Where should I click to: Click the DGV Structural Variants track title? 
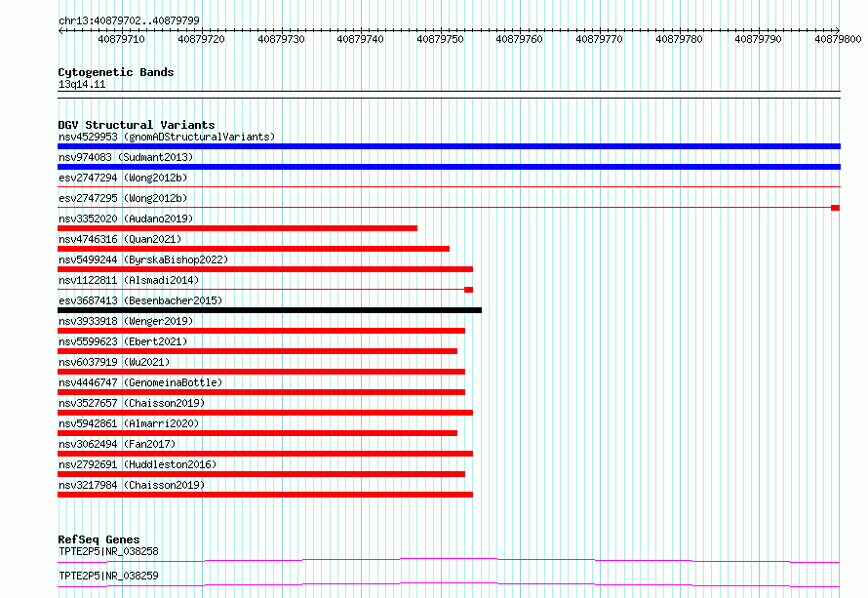click(x=137, y=125)
